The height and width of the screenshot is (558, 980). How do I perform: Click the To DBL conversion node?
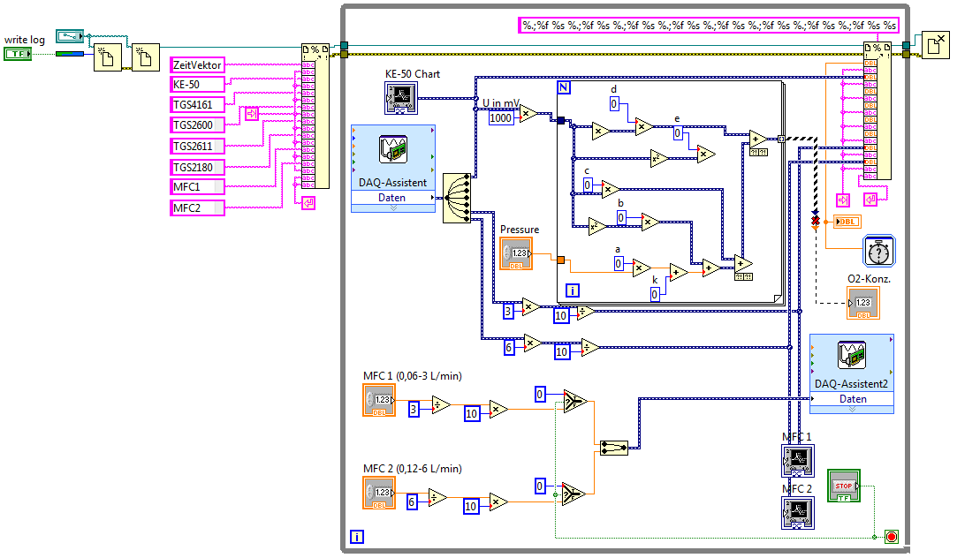click(x=847, y=222)
